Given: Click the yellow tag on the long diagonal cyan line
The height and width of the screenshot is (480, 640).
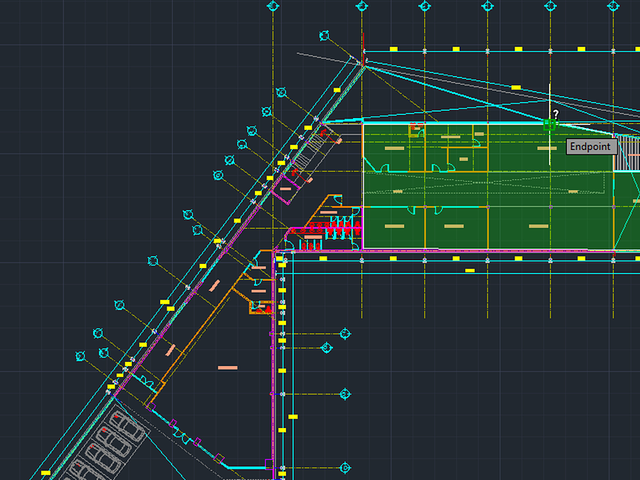Looking at the screenshot, I should pos(516,87).
